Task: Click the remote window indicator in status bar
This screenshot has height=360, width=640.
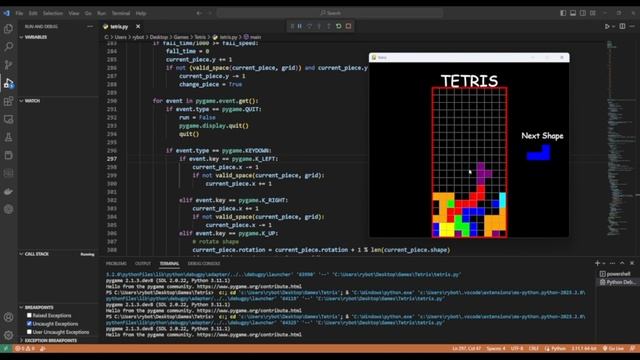Action: coord(5,349)
